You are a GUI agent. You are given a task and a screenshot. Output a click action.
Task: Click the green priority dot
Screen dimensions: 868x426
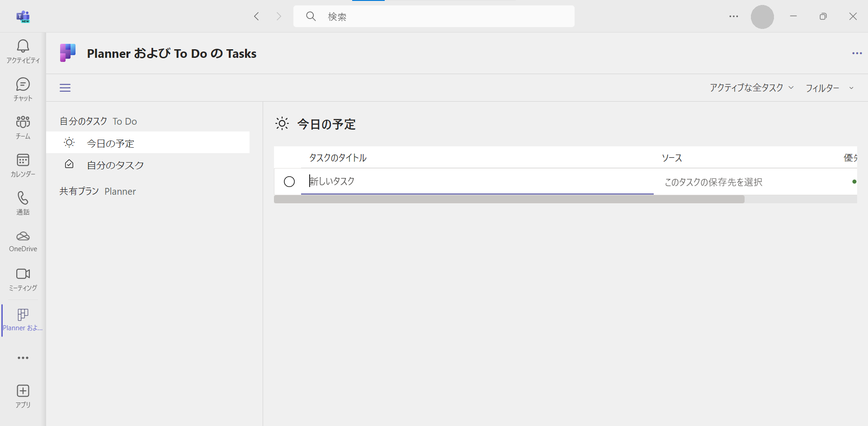tap(854, 182)
